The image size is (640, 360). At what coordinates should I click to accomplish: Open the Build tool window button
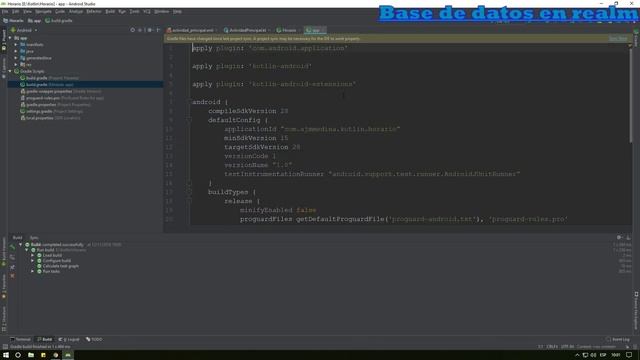pyautogui.click(x=44, y=340)
